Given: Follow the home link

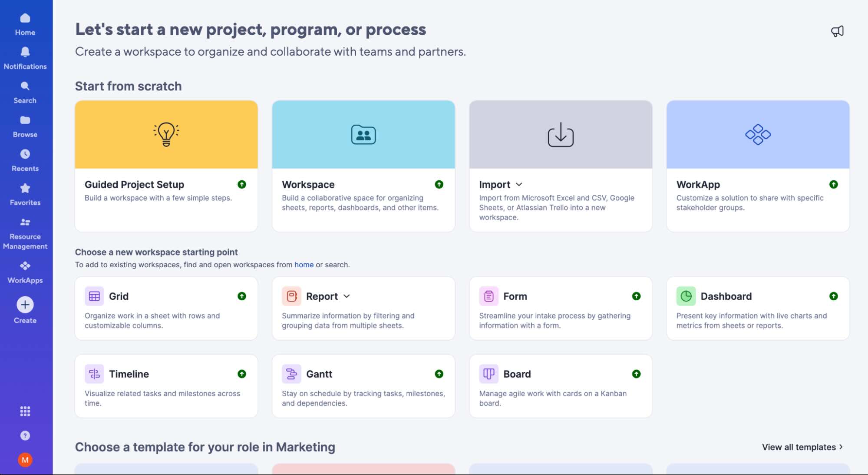Looking at the screenshot, I should (304, 265).
